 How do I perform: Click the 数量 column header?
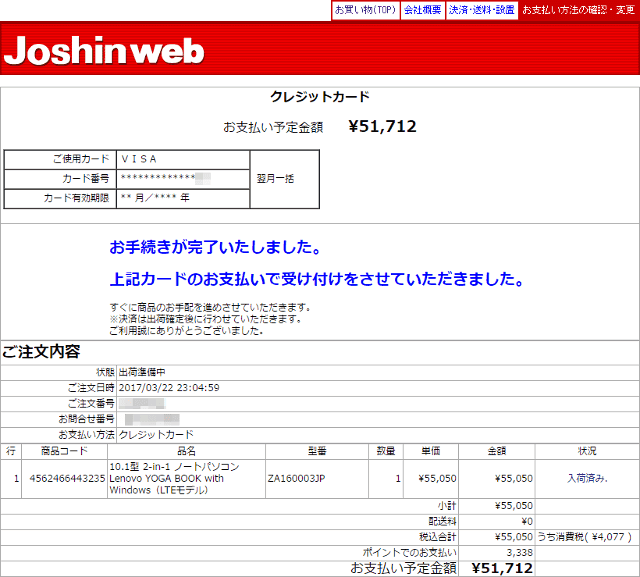386,451
